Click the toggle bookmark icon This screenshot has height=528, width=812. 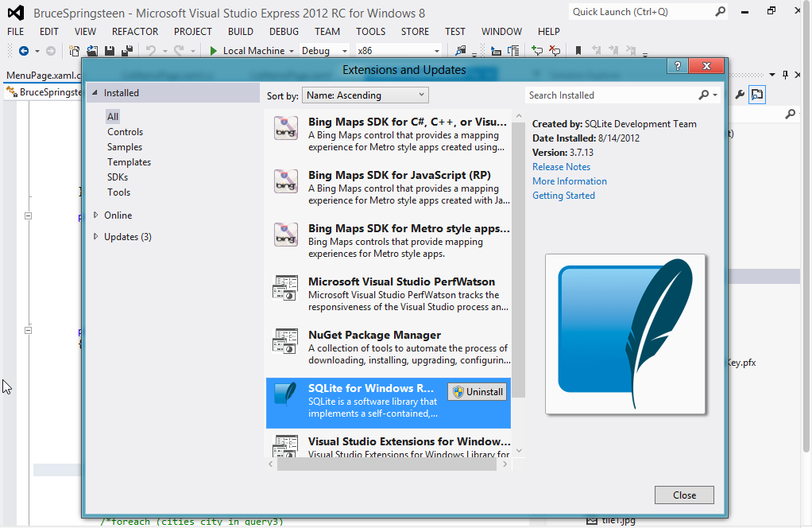[x=578, y=51]
